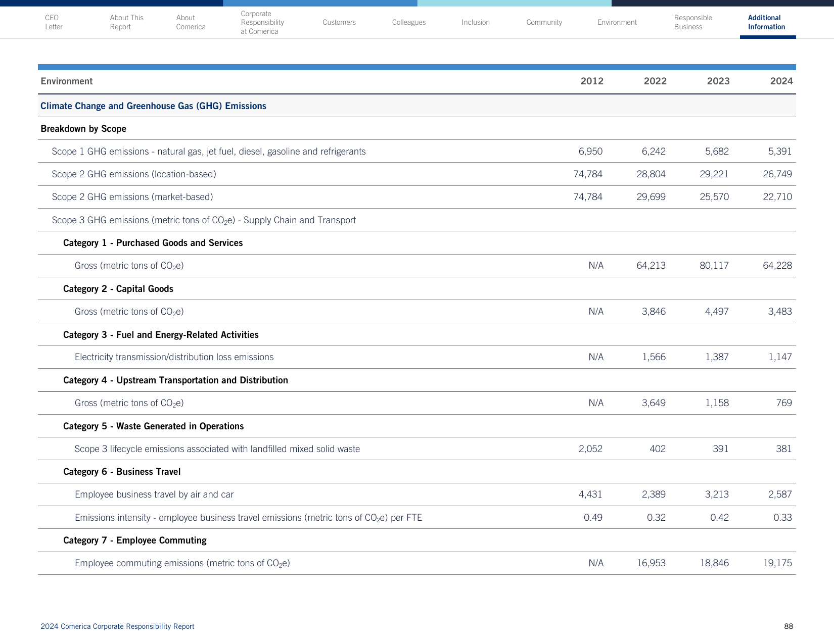Click the 2012 column header

click(x=592, y=81)
